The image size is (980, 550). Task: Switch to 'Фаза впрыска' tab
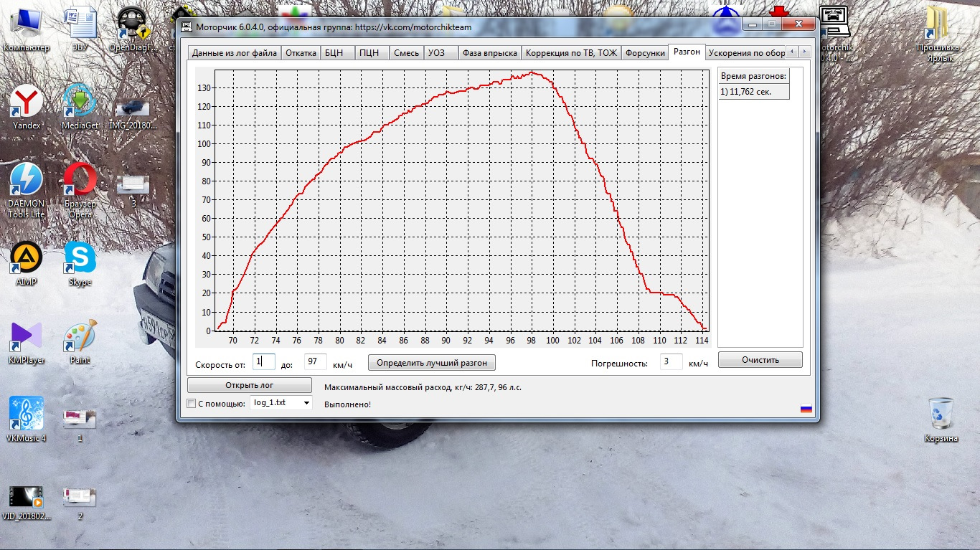(490, 53)
